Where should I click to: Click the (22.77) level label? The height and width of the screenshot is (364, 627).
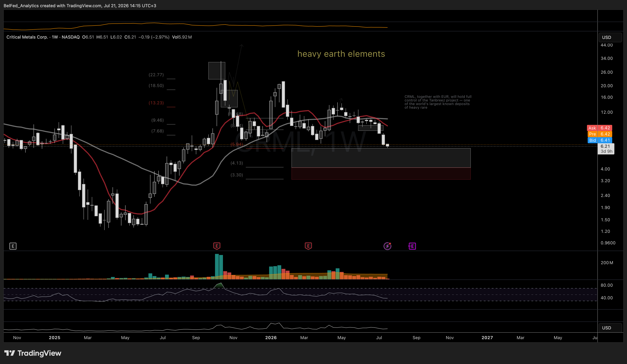pyautogui.click(x=156, y=75)
